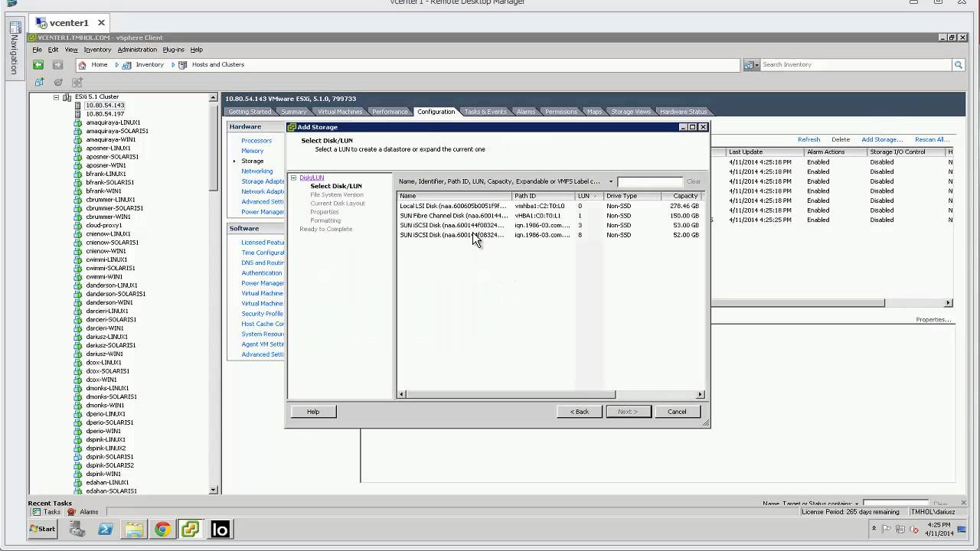Screen dimensions: 980x551
Task: Click the Home house icon in breadcrumb
Action: (x=83, y=65)
